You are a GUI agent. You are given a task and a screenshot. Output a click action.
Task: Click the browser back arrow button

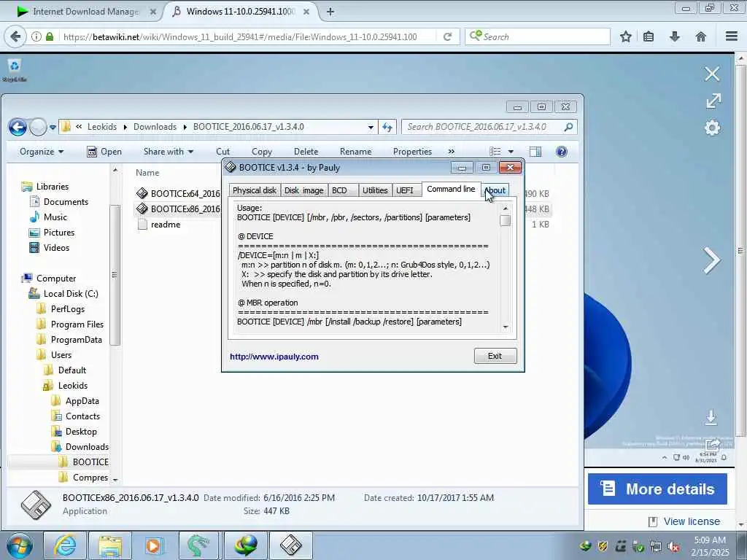15,36
